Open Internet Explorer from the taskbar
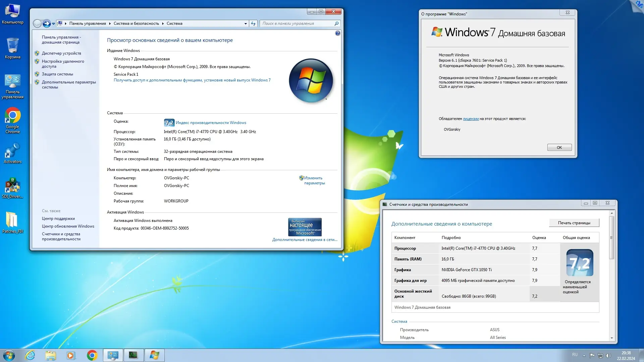Screen dimensions: 644x362 point(30,355)
